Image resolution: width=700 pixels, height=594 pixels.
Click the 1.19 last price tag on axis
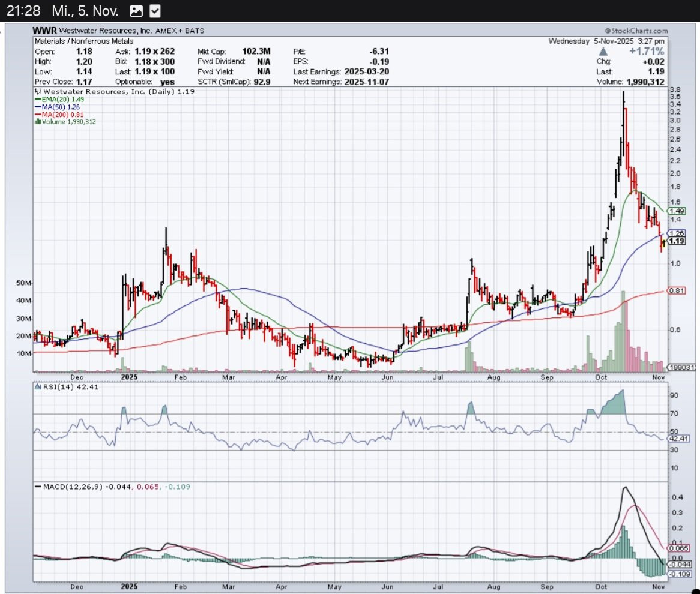pyautogui.click(x=677, y=241)
